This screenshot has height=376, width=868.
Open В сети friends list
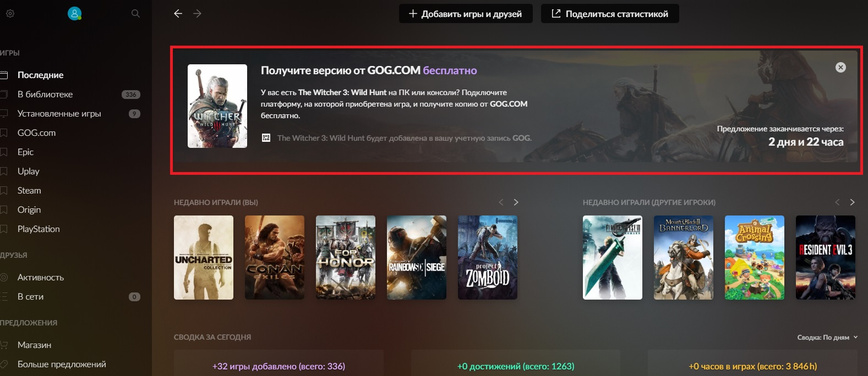30,296
